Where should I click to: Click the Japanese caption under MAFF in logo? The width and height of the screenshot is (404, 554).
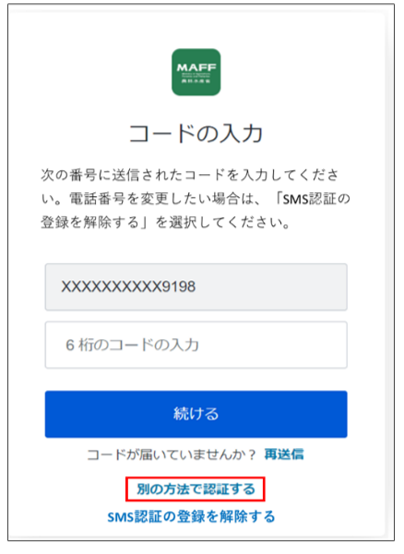pos(196,81)
